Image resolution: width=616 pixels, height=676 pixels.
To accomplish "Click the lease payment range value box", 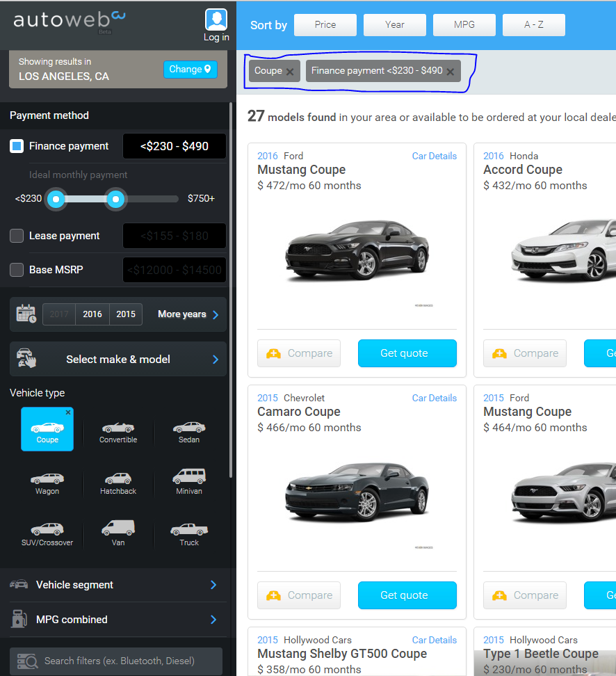I will (x=174, y=236).
